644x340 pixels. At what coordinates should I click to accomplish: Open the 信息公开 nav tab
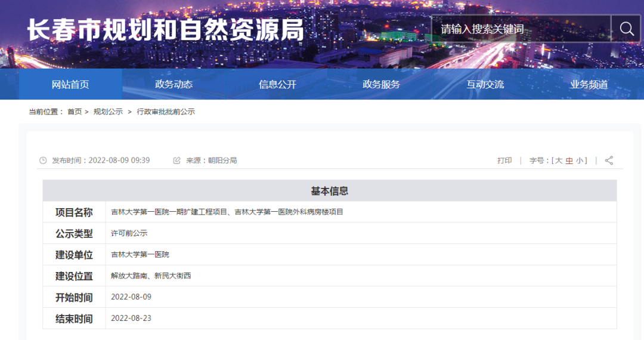click(278, 84)
